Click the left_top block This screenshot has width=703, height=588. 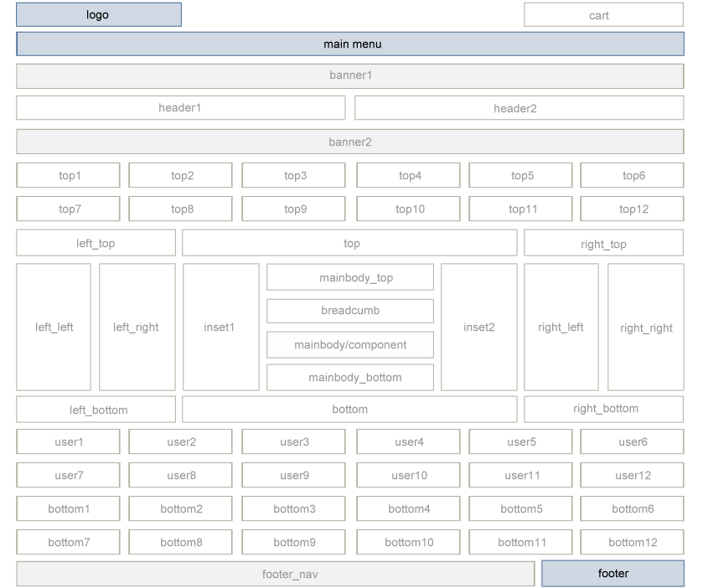pyautogui.click(x=96, y=243)
